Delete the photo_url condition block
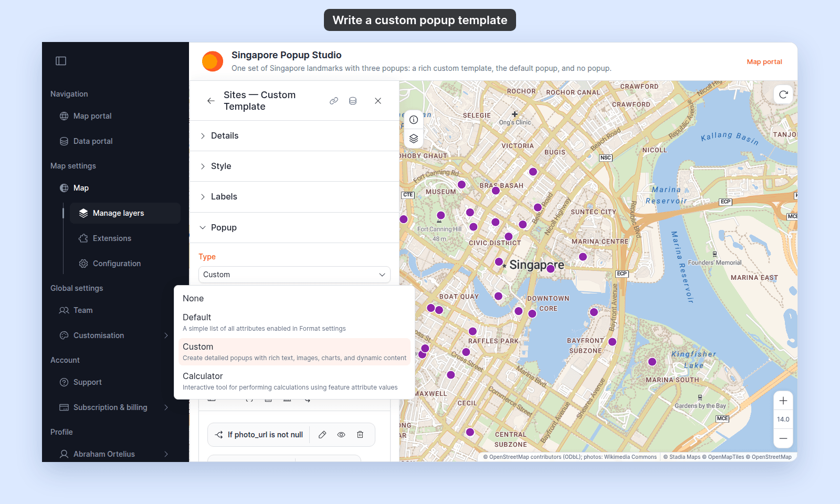This screenshot has width=840, height=504. coord(360,435)
